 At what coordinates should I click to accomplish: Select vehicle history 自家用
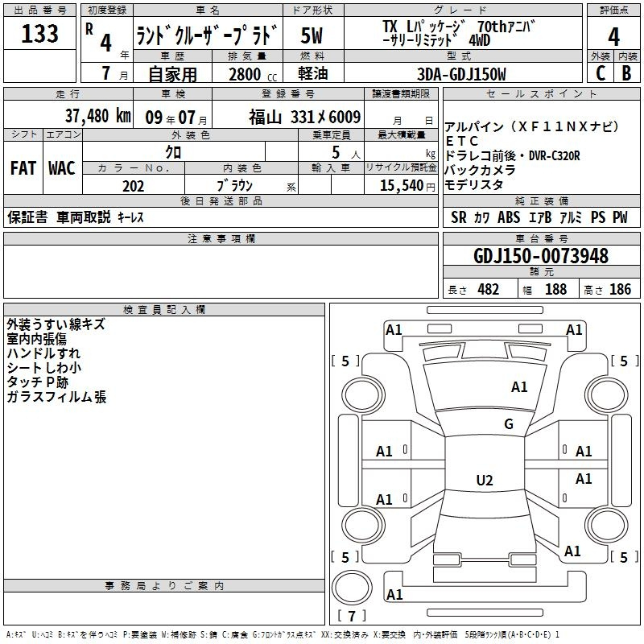click(x=172, y=74)
